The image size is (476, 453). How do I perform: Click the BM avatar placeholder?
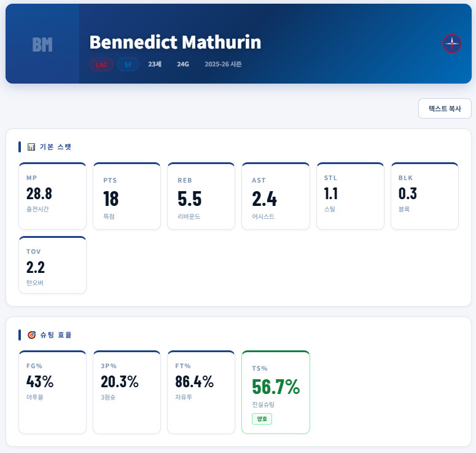point(42,44)
